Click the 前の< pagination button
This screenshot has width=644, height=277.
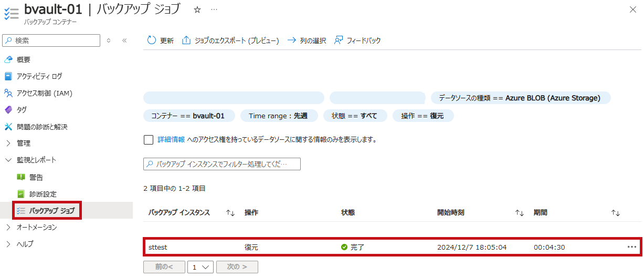point(164,267)
